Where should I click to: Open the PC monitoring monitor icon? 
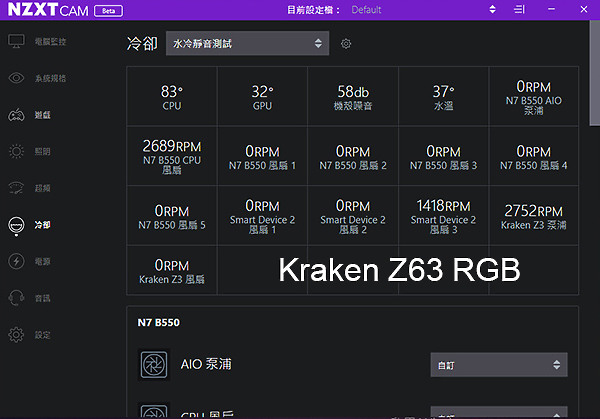(16, 41)
